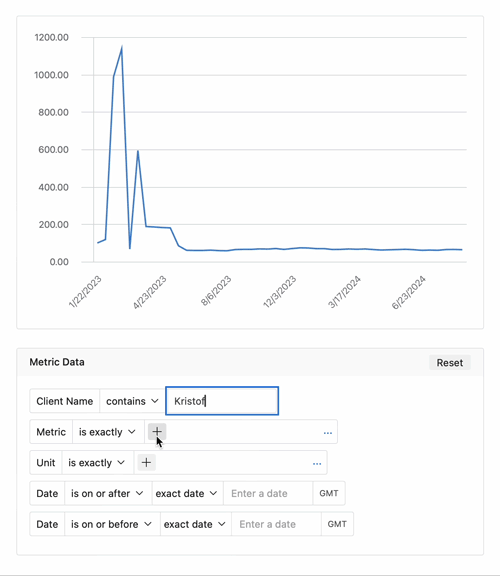Click GMT label in 'is on or before' row
Viewport: 500px width, 576px height.
[337, 524]
